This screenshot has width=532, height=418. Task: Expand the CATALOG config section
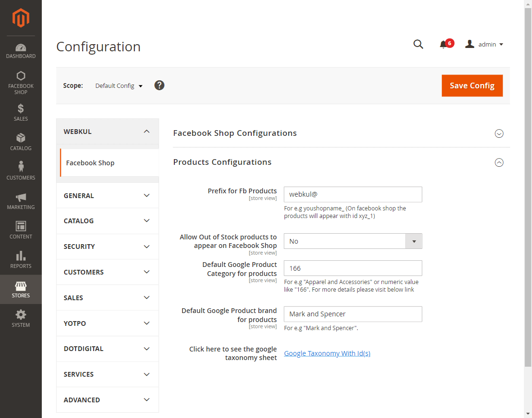click(x=107, y=221)
